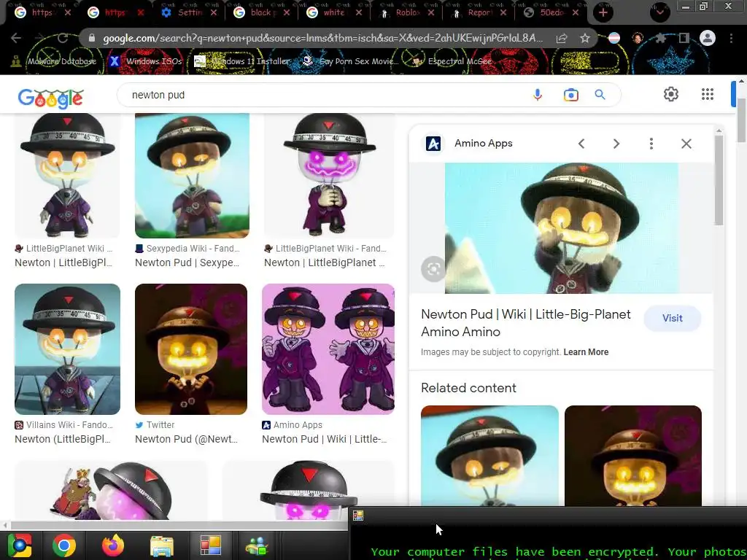Open the Google apps grid
This screenshot has width=747, height=560.
(x=708, y=94)
